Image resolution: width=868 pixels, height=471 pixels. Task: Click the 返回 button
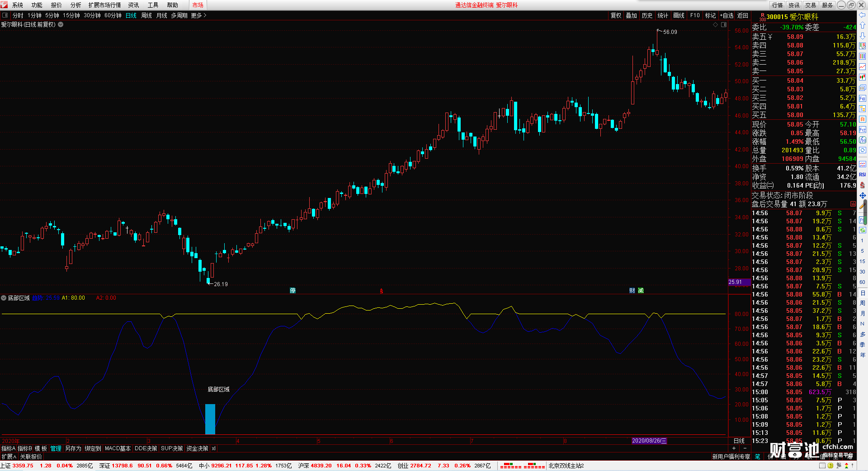point(743,15)
